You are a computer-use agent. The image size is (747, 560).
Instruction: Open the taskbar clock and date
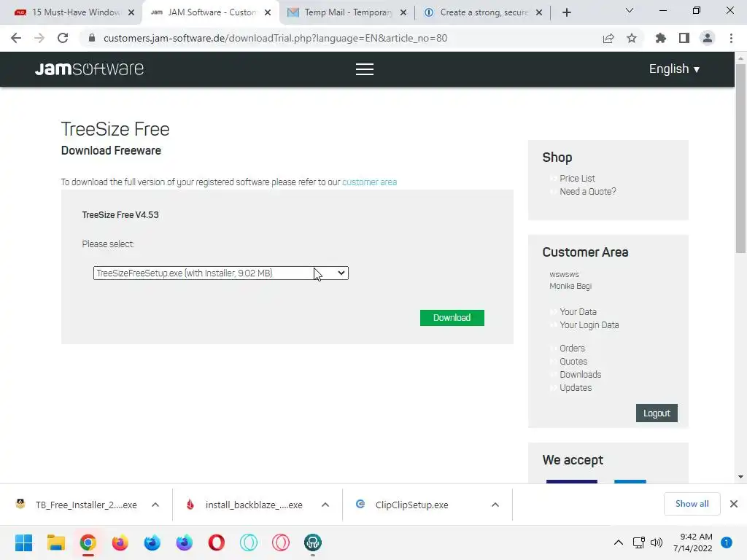coord(693,542)
